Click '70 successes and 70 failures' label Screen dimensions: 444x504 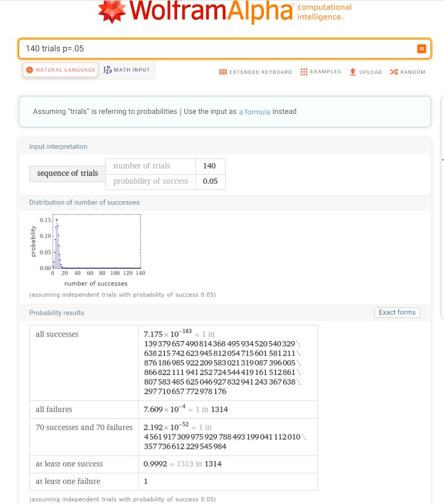[x=84, y=427]
